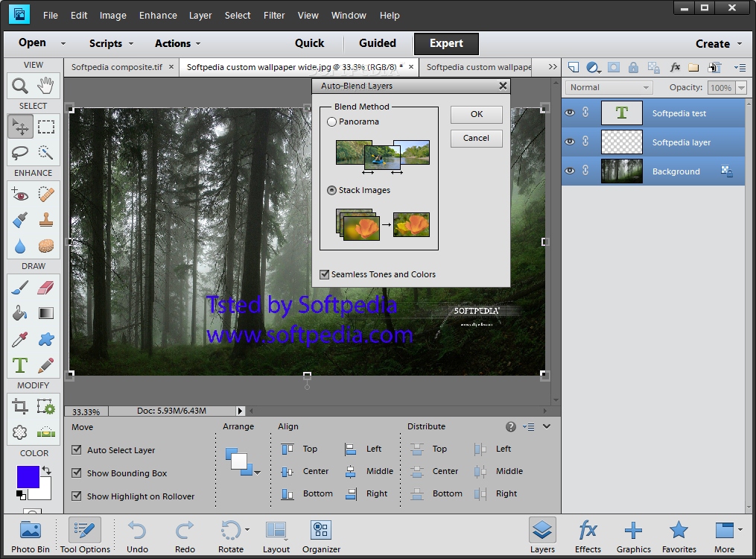Toggle Show Highlight on Rollover checkbox
Image resolution: width=756 pixels, height=559 pixels.
76,496
